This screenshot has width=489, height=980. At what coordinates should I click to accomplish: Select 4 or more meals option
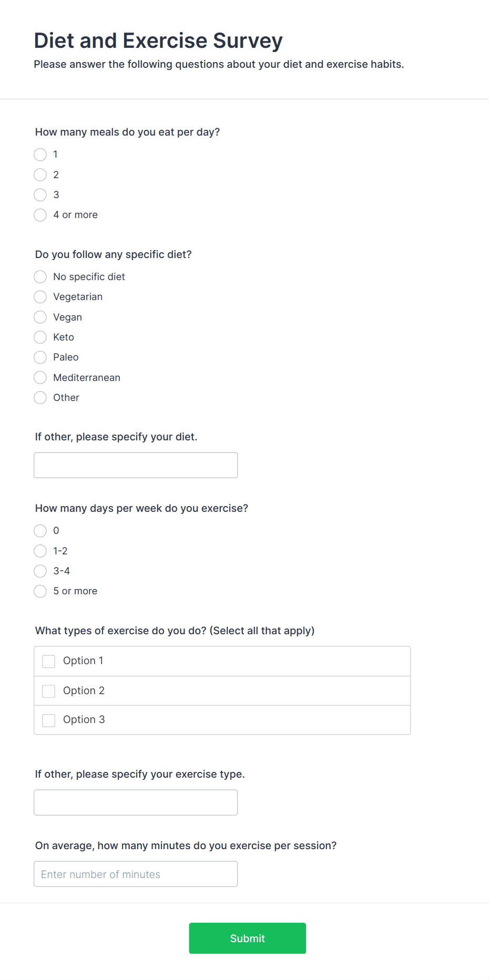[40, 215]
